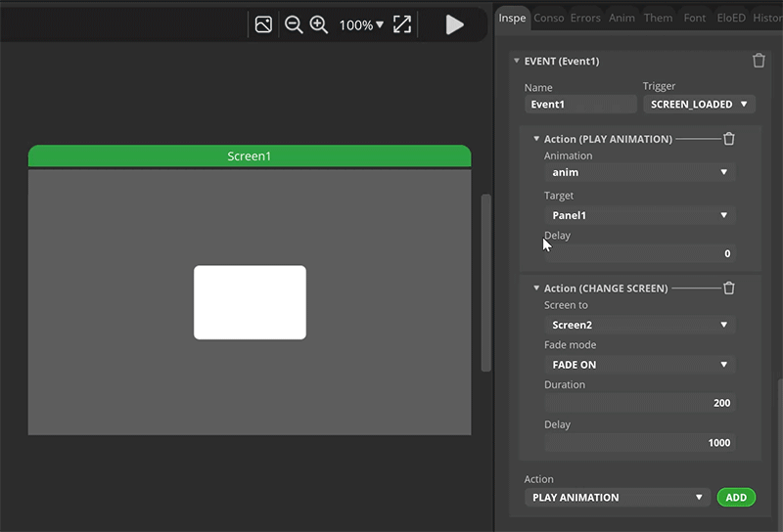Viewport: 783px width, 532px height.
Task: Click the screenshot image icon in toolbar
Action: pyautogui.click(x=263, y=24)
